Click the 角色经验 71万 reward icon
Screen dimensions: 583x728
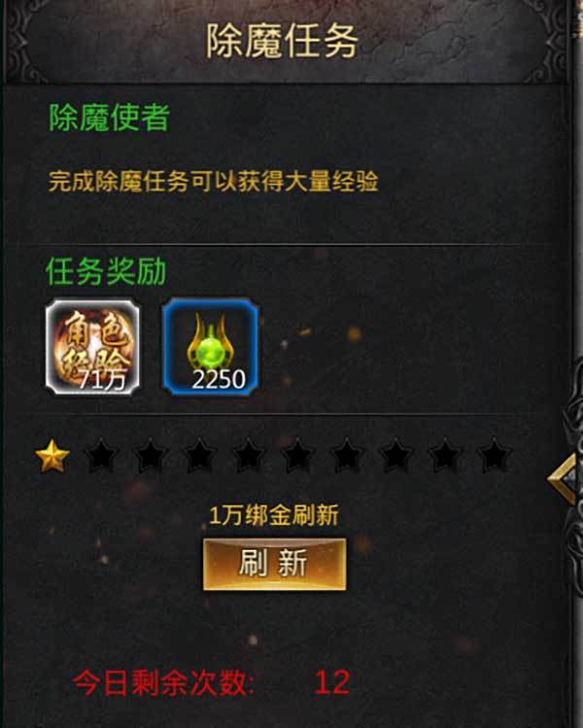[92, 347]
